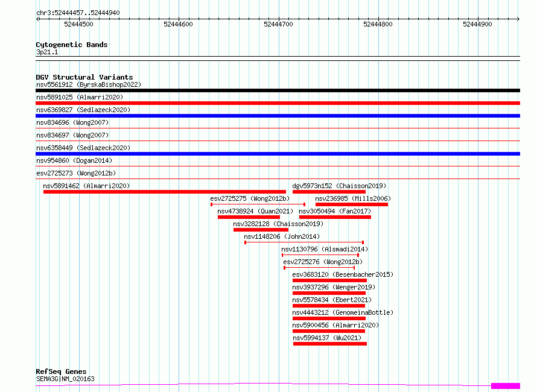Click the nsv5561912 (ByrskaBishop2022) variant label

tap(89, 84)
